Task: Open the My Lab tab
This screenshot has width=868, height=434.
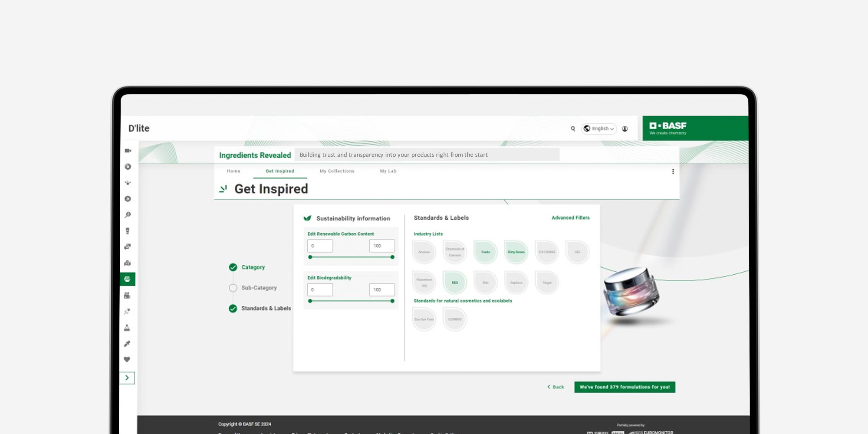Action: click(388, 171)
